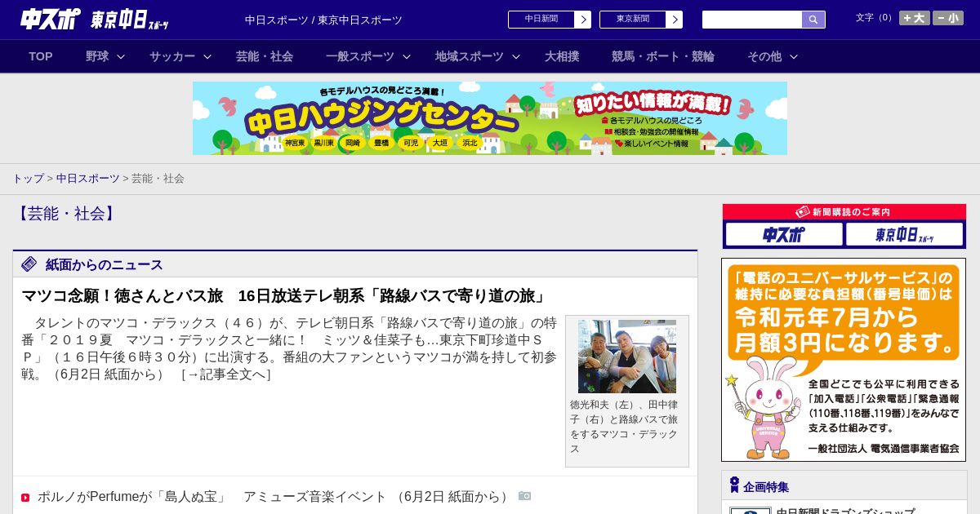
Task: Open the 東京新聞 link button
Action: (633, 20)
